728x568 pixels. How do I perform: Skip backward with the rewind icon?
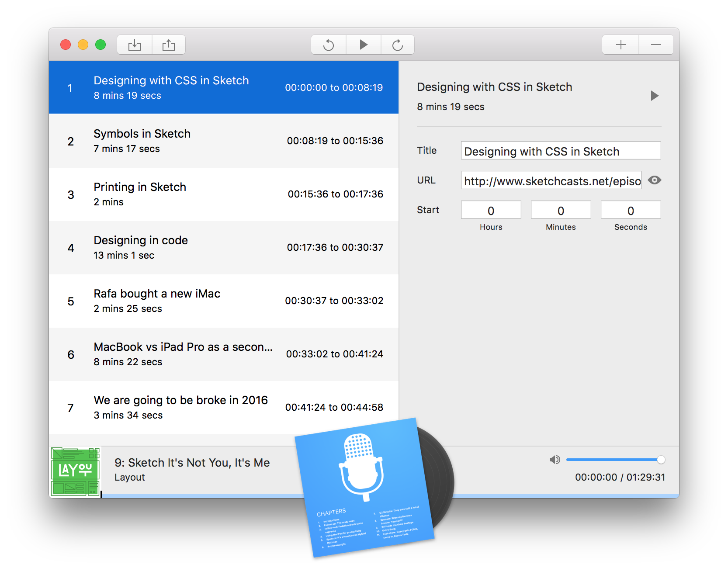[329, 45]
